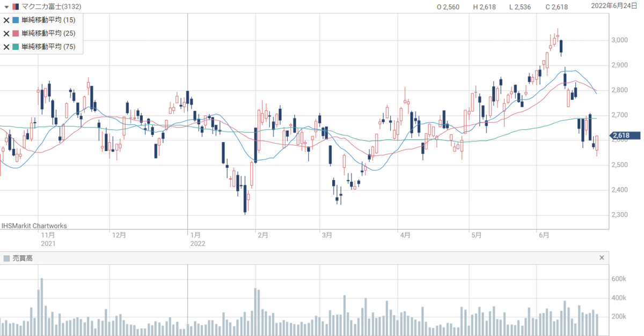The width and height of the screenshot is (644, 336).
Task: Close the 売買高 volume panel
Action: (602, 258)
